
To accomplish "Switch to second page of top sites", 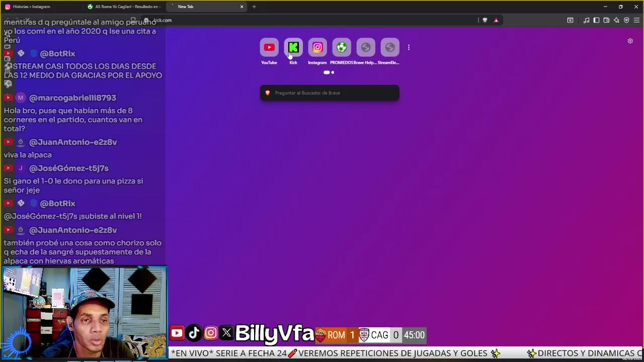I will [x=333, y=72].
